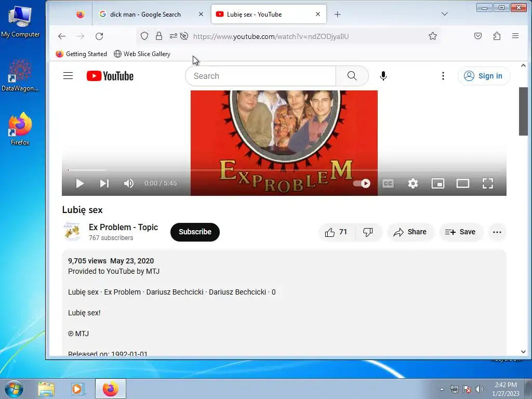532x399 pixels.
Task: Go forward in Firefox
Action: (x=81, y=36)
